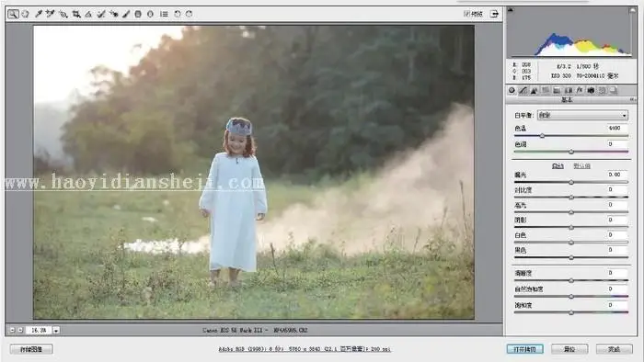Expand the 基本 panel options menu
644x362 pixels.
coord(633,99)
